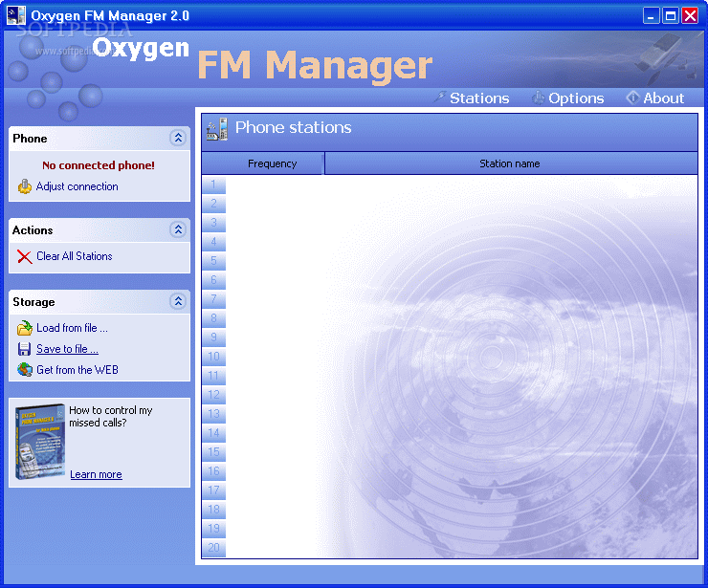Click the About tab info icon
708x588 pixels.
632,97
